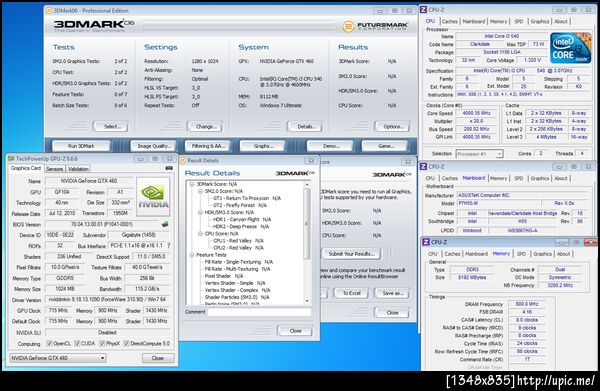Switch to GPU-Z Sensors tab

point(54,169)
